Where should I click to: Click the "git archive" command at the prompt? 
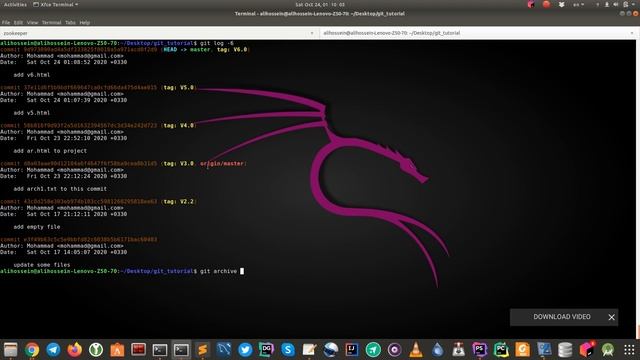point(218,271)
